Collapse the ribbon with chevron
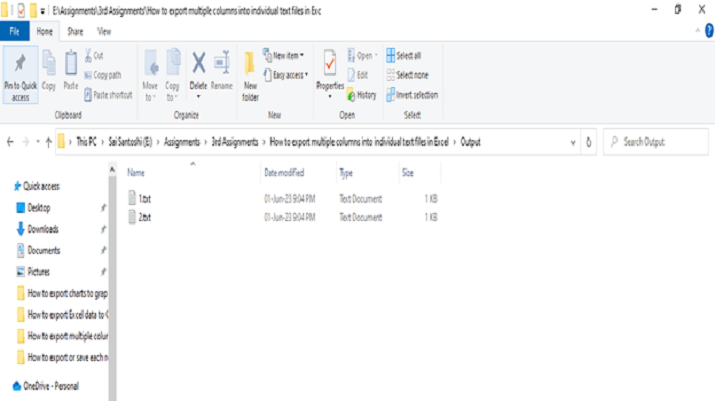The height and width of the screenshot is (401, 715). [x=697, y=31]
